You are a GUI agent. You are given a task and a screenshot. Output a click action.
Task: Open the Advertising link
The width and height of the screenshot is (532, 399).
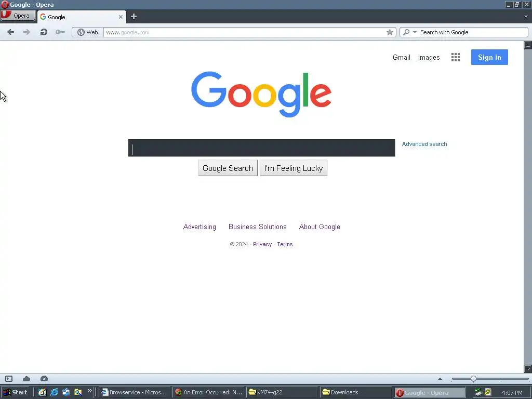(x=199, y=227)
